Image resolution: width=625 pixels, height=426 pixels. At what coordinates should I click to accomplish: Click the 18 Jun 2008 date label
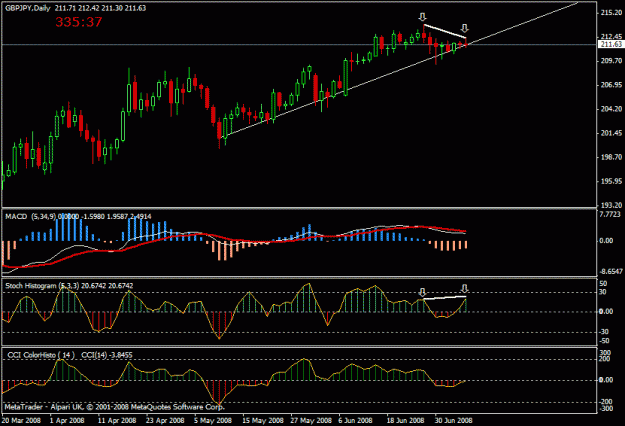pos(405,420)
